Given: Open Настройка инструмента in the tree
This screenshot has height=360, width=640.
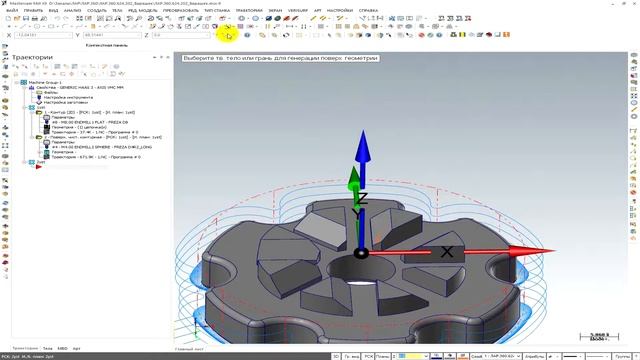Looking at the screenshot, I should click(x=68, y=97).
